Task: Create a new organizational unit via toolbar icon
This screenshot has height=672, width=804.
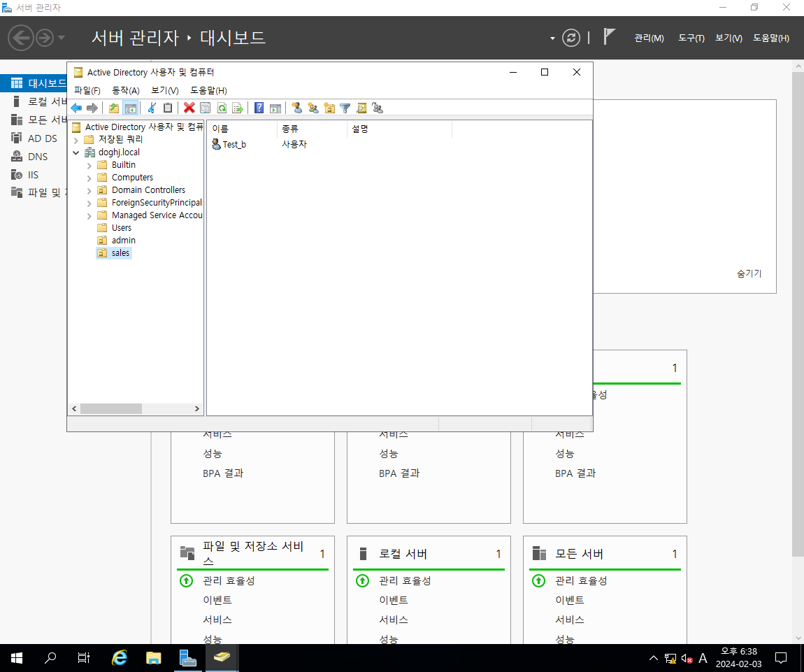Action: pyautogui.click(x=329, y=108)
